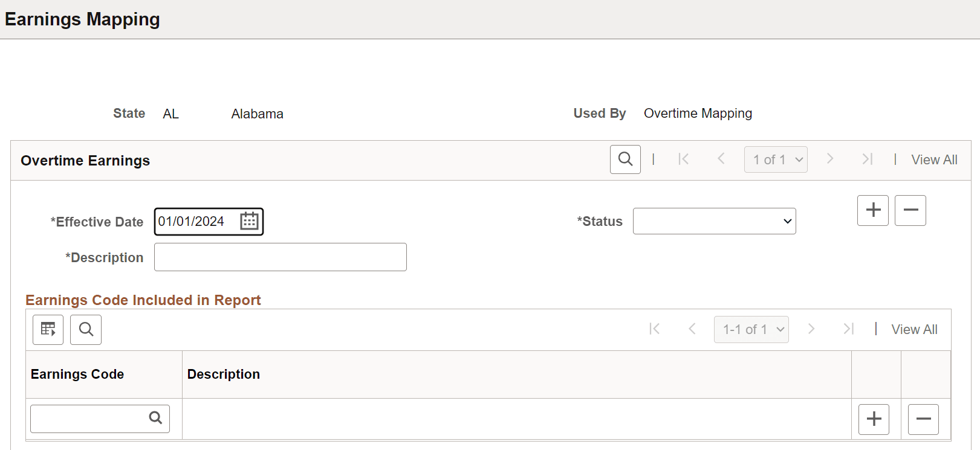980x450 pixels.
Task: Add a new Overtime Earnings row
Action: point(872,210)
